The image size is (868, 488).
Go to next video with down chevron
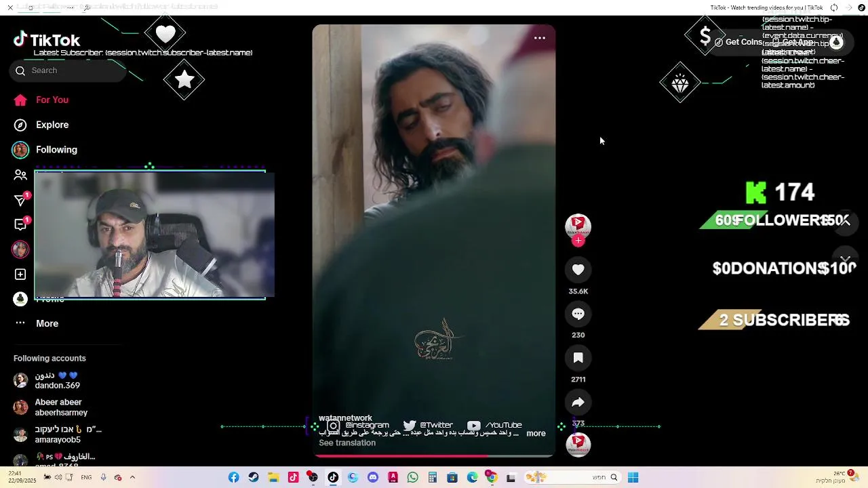coord(845,260)
